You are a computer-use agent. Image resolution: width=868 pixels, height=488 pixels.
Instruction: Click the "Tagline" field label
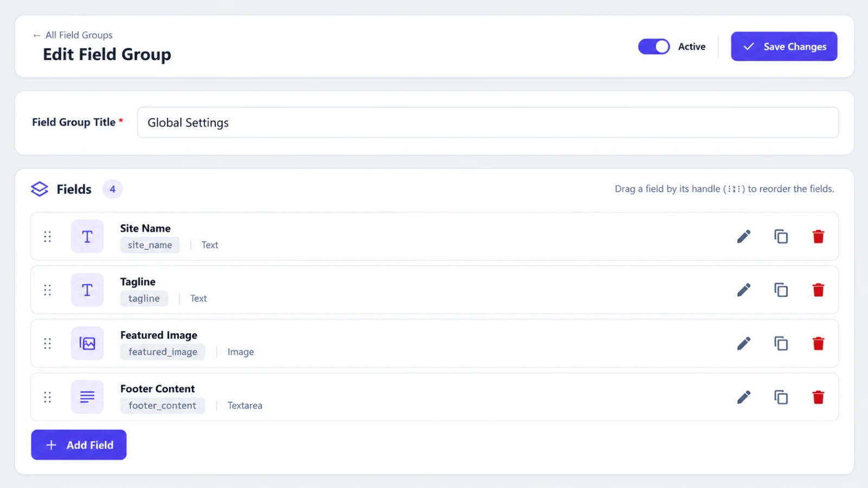click(138, 282)
